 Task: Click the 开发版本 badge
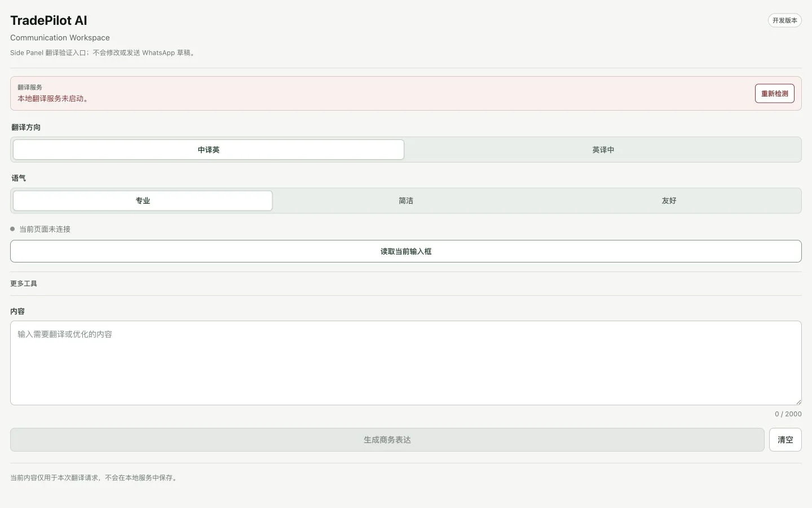coord(785,20)
